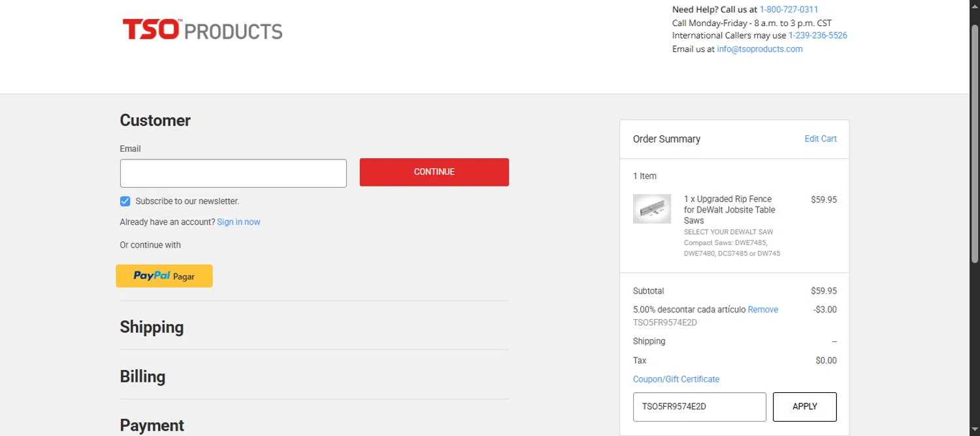Click the -$3.00 discount amount

tap(825, 310)
